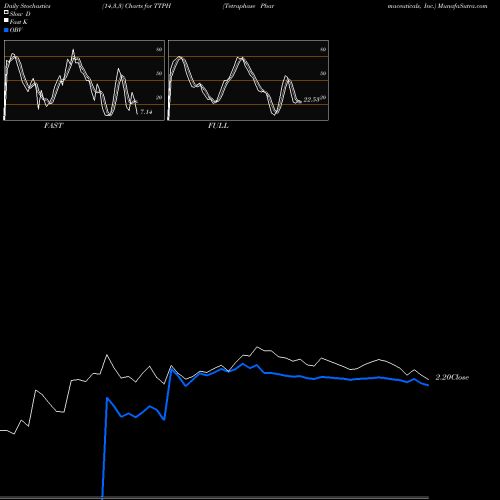Open the FAST stochastic chart thumbnail

84,80
